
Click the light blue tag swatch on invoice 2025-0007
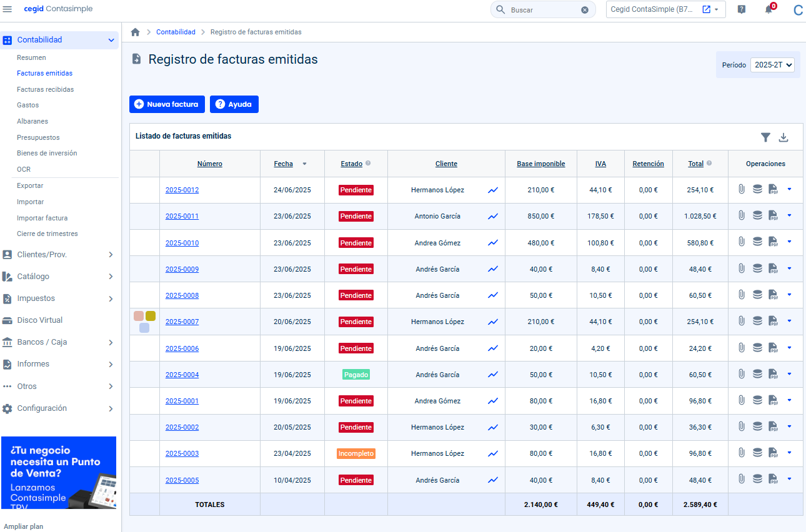(x=144, y=327)
